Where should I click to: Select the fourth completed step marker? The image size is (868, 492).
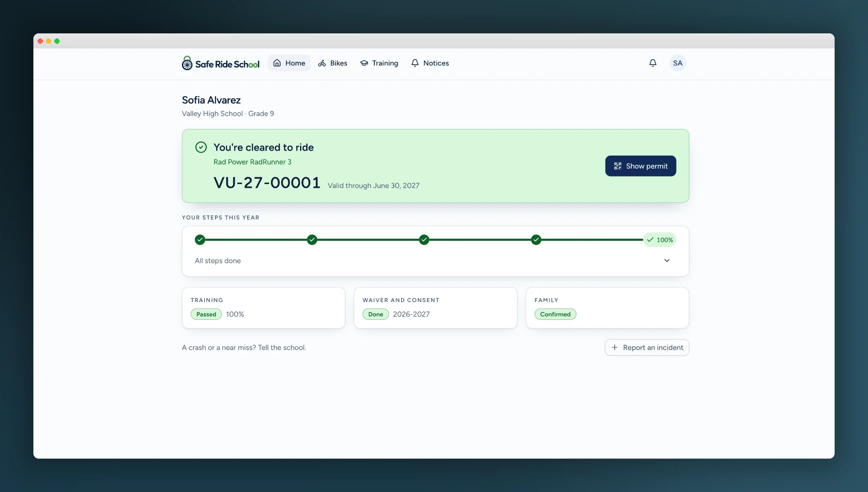536,240
